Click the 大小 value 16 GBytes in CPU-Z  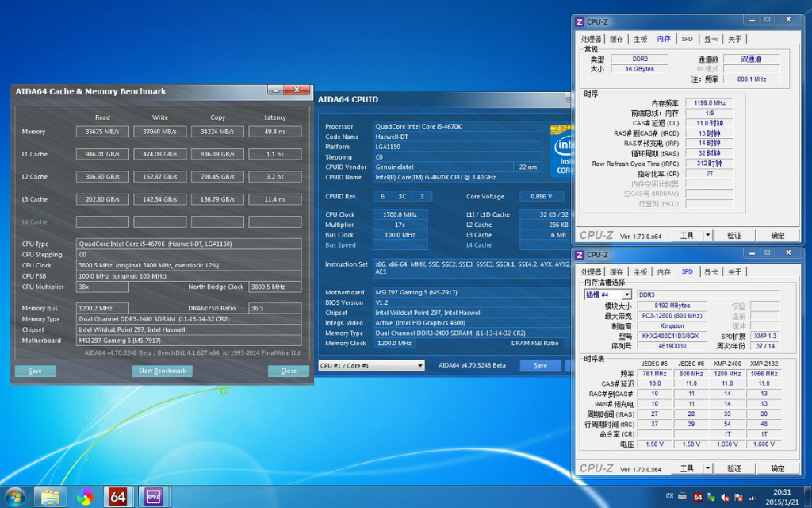point(639,69)
